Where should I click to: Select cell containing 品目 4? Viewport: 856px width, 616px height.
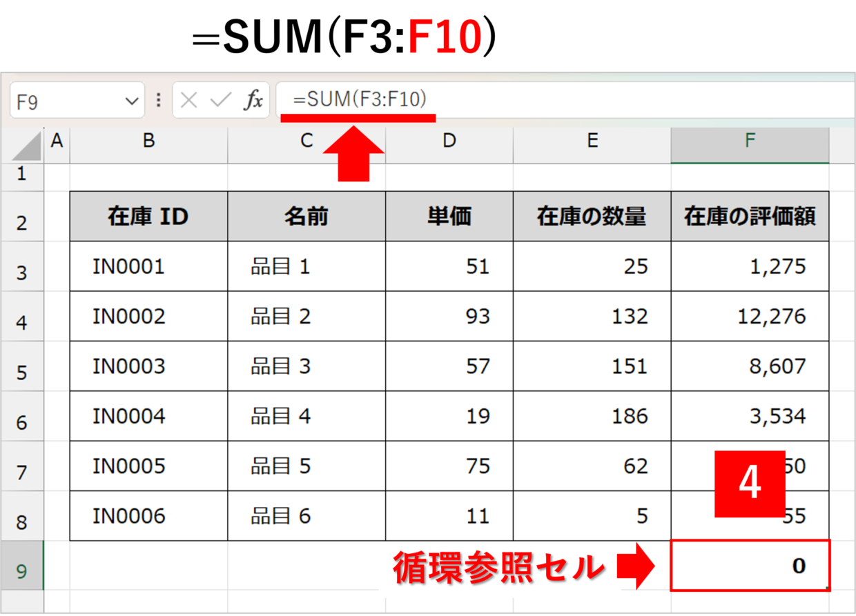click(307, 416)
